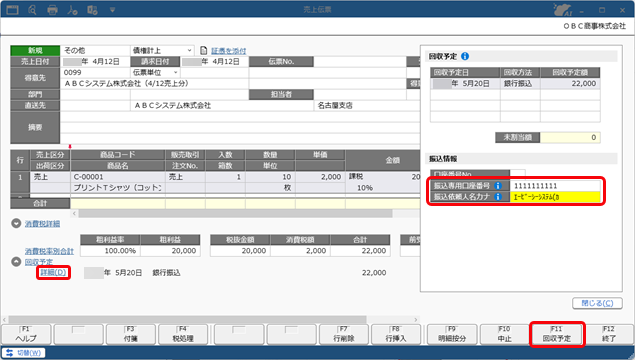This screenshot has height=360, width=635.
Task: Click the bottom horizontal scrollbar above function keys
Action: pyautogui.click(x=188, y=320)
